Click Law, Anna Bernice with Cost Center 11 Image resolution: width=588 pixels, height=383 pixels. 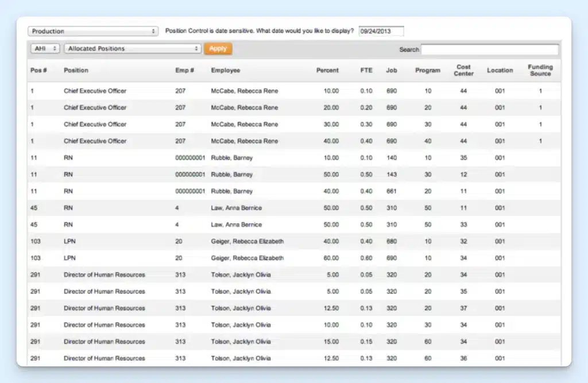tap(236, 208)
